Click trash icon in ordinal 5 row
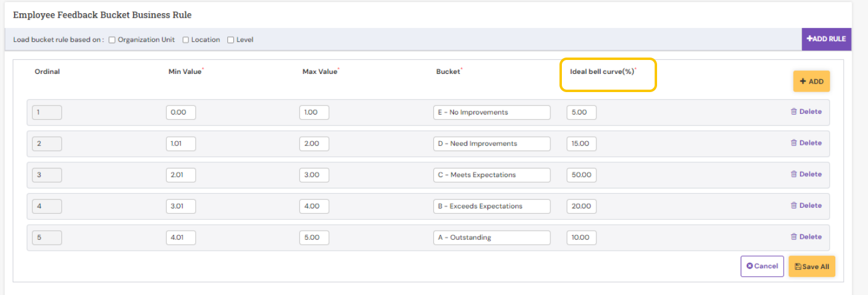 [x=793, y=237]
